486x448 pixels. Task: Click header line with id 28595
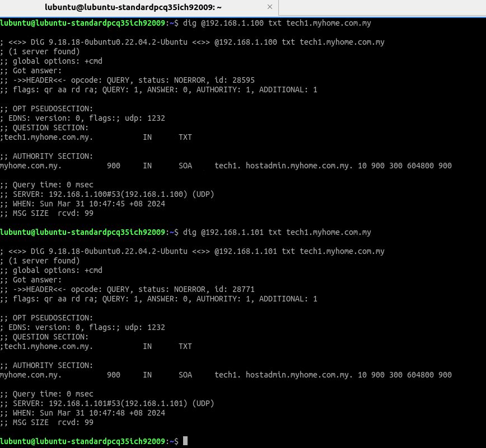pos(128,80)
